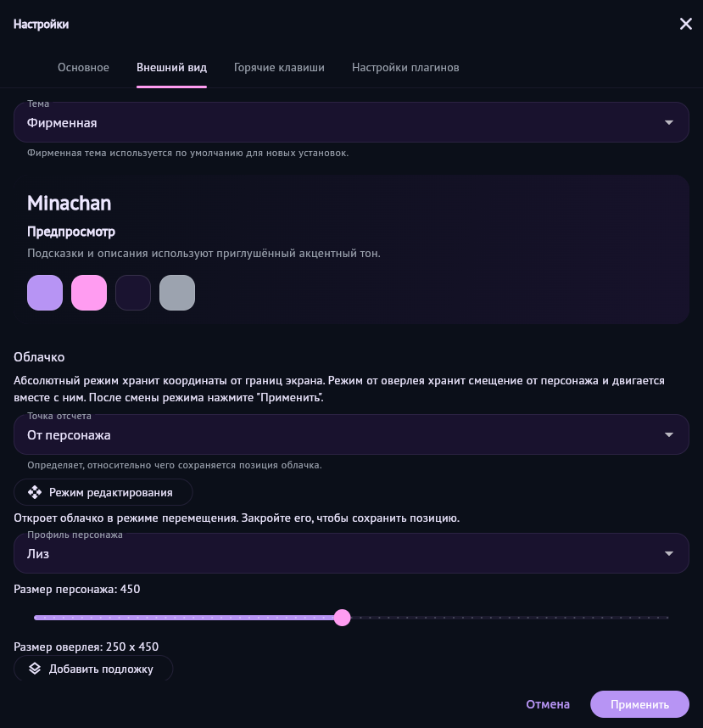Open the Горячие клавиши tab
Viewport: 703px width, 728px height.
click(x=279, y=68)
